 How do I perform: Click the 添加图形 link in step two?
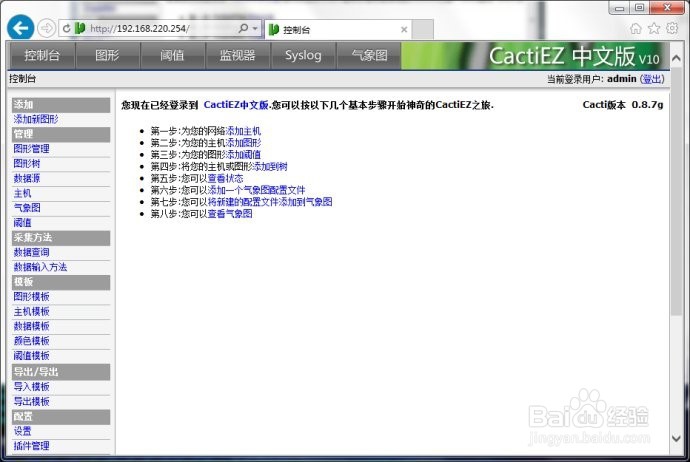[243, 143]
